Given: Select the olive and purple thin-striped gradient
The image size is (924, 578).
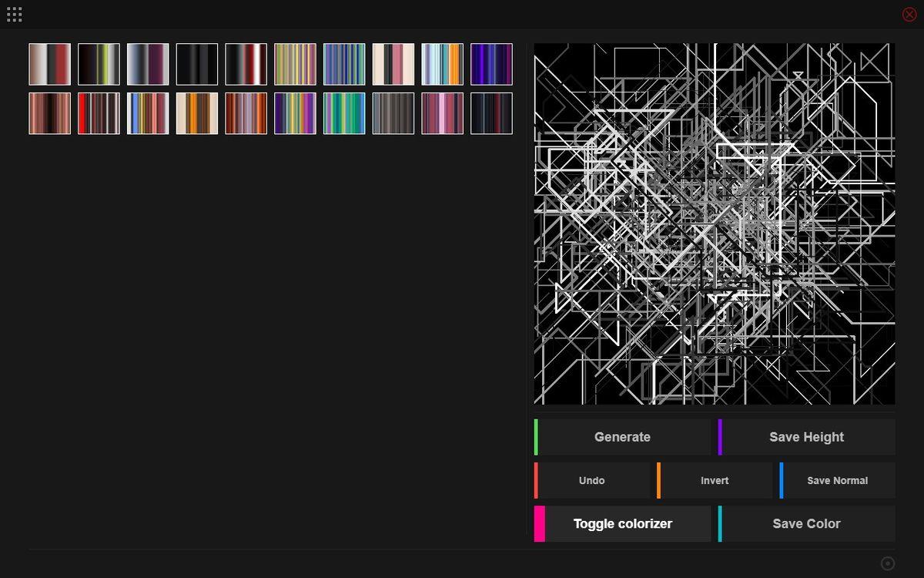Looking at the screenshot, I should click(x=295, y=64).
